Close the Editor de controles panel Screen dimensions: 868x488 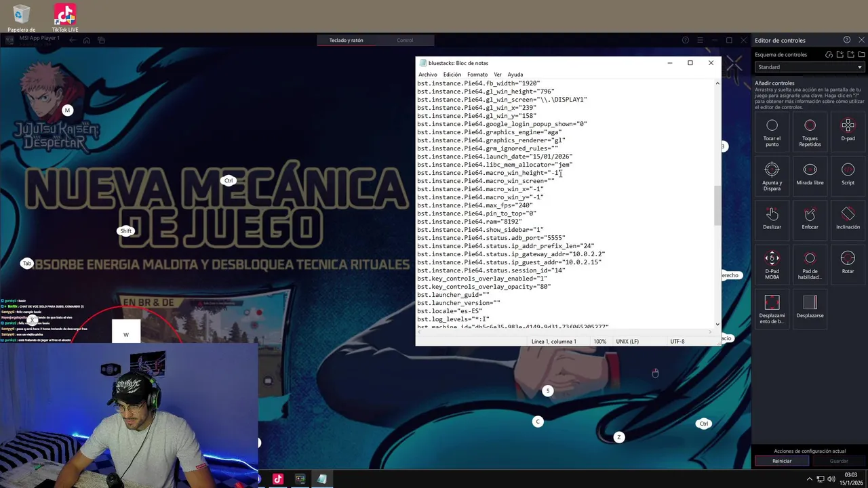tap(861, 40)
